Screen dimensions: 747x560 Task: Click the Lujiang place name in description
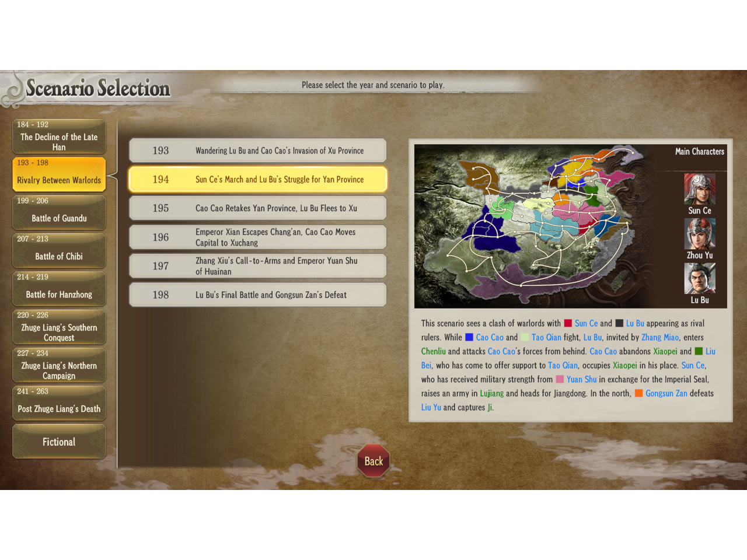[x=492, y=393]
